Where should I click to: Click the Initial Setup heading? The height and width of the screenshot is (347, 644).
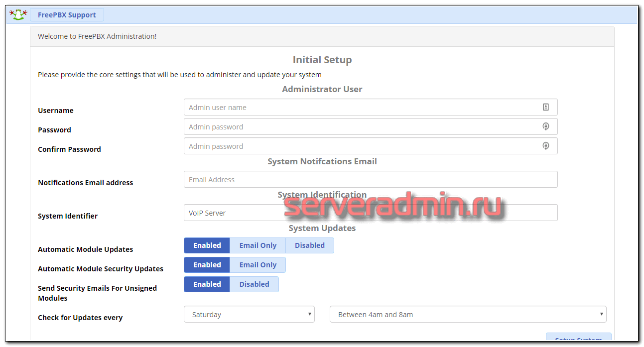pyautogui.click(x=322, y=60)
